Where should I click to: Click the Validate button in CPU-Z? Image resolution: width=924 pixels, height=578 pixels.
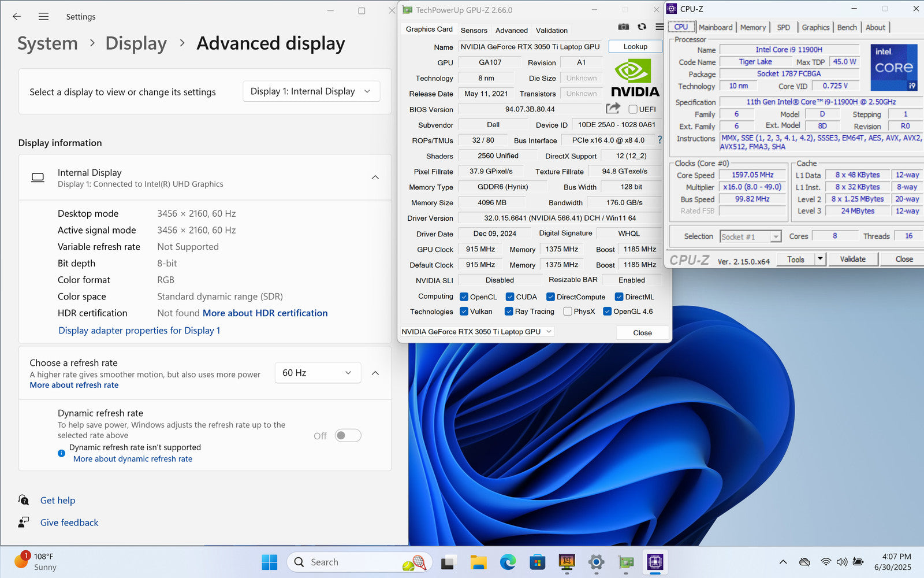(x=852, y=259)
